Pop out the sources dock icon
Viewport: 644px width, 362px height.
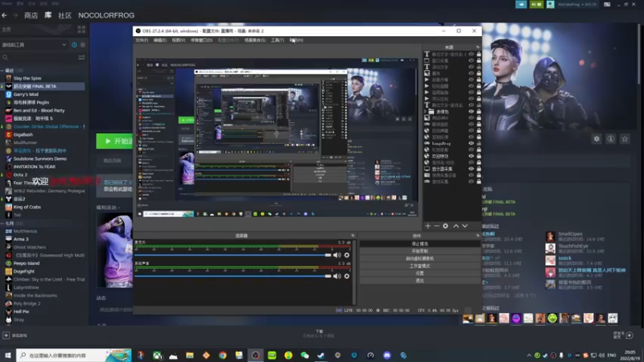477,47
